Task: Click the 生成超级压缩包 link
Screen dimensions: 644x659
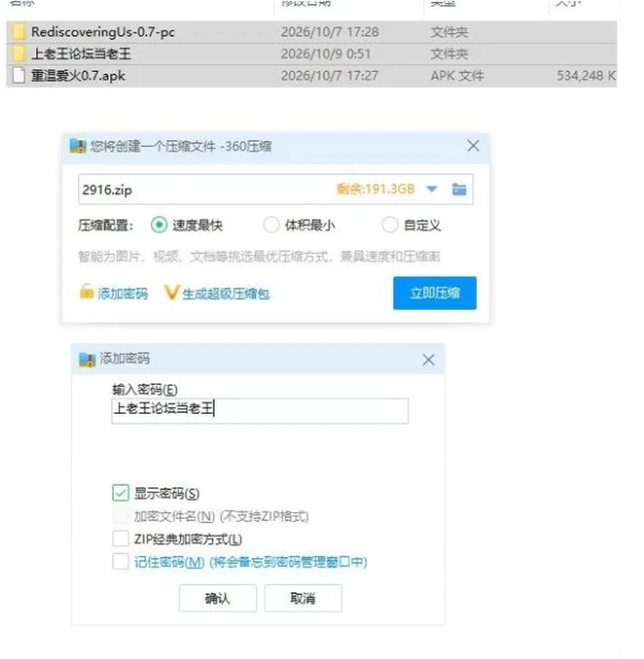Action: [226, 293]
